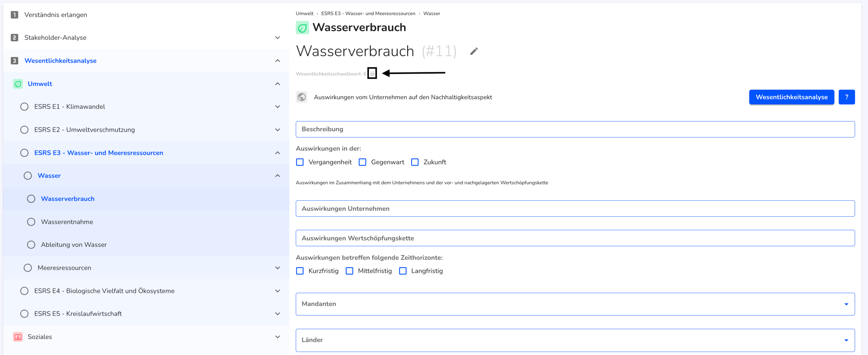This screenshot has height=355, width=868.
Task: Enable the Mittelfristig time horizon checkbox
Action: tap(349, 271)
